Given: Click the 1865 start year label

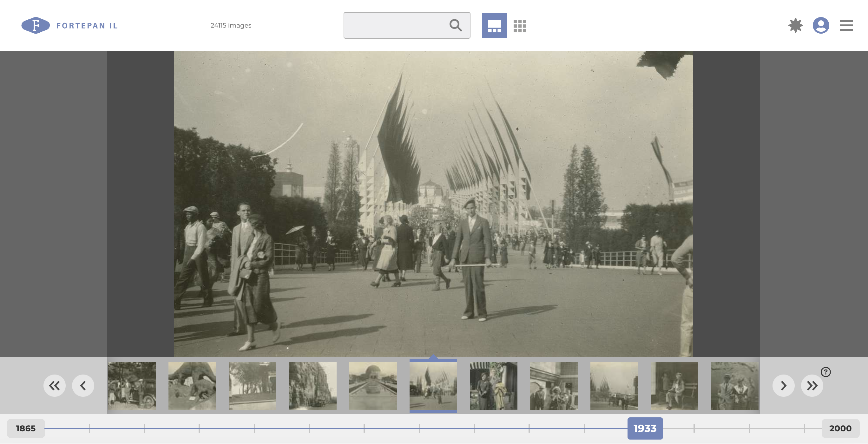Looking at the screenshot, I should point(26,428).
